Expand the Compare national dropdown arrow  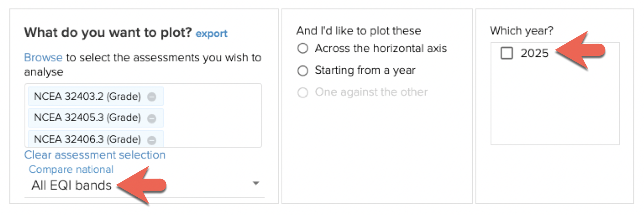256,184
